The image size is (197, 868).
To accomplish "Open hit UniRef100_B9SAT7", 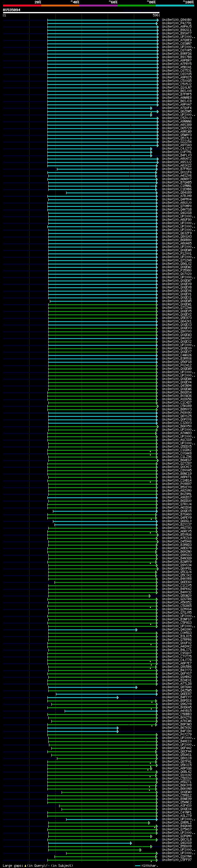I will point(177,33).
